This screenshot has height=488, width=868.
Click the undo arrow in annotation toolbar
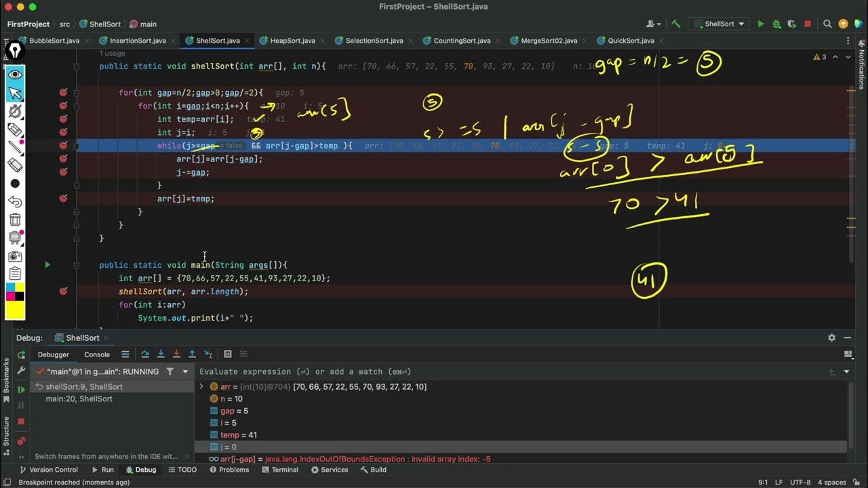pyautogui.click(x=15, y=202)
